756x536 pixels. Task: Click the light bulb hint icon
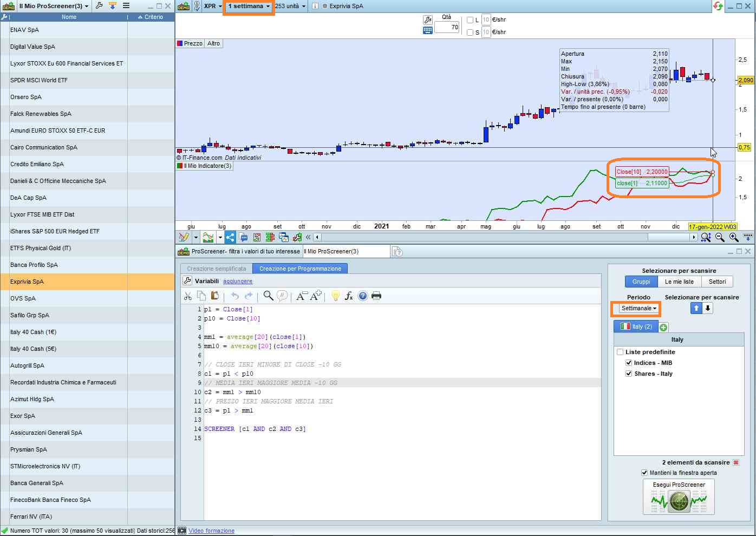coord(336,296)
